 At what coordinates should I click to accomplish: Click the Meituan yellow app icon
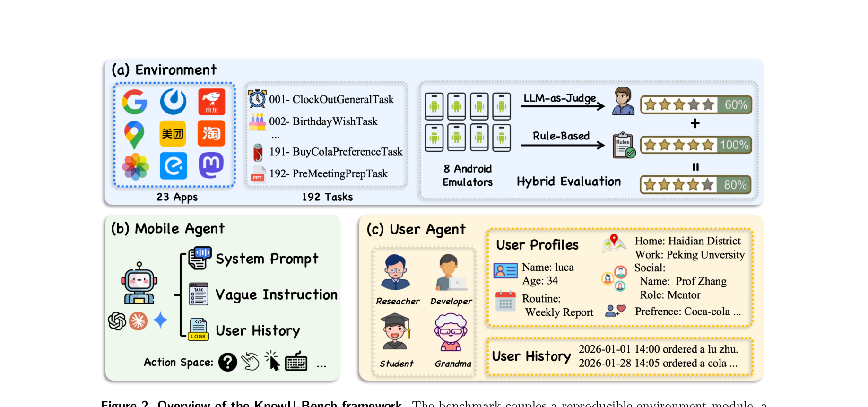click(173, 134)
